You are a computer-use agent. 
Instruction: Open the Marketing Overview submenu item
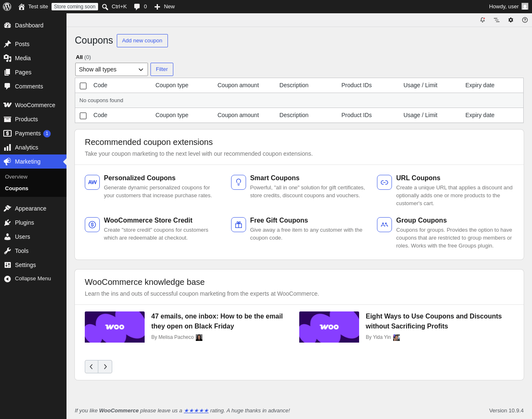[16, 177]
